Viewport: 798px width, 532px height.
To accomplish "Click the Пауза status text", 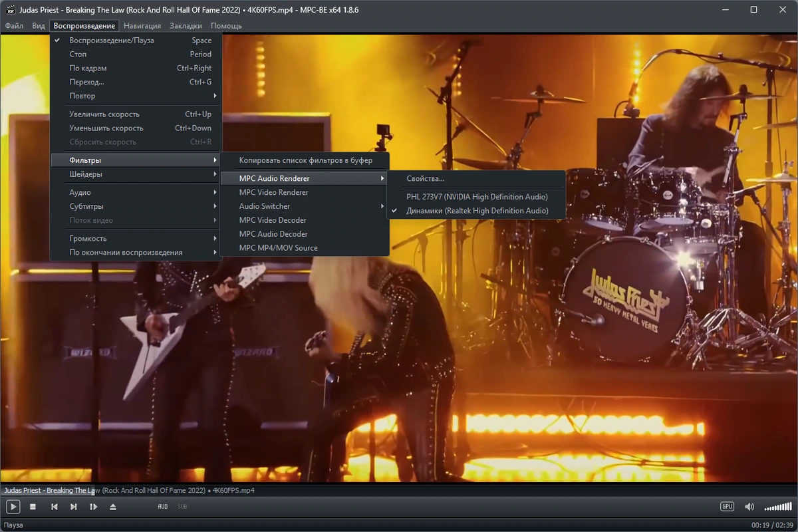I will pos(13,525).
